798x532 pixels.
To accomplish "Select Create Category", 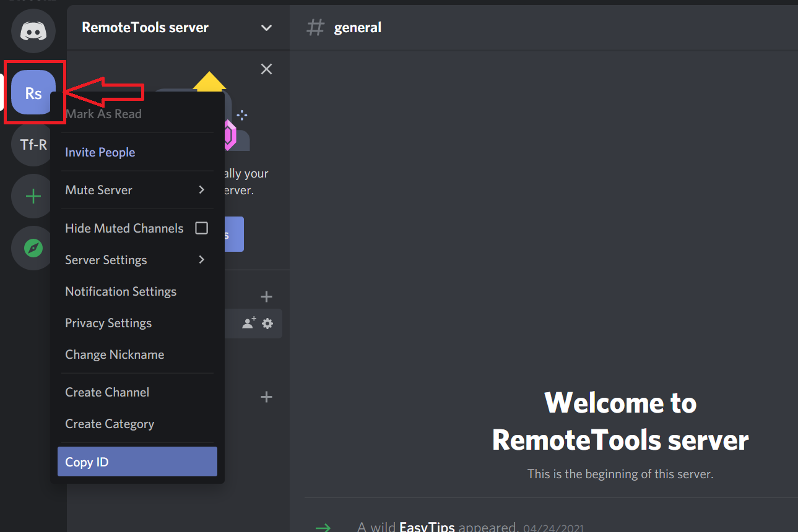I will [x=137, y=424].
